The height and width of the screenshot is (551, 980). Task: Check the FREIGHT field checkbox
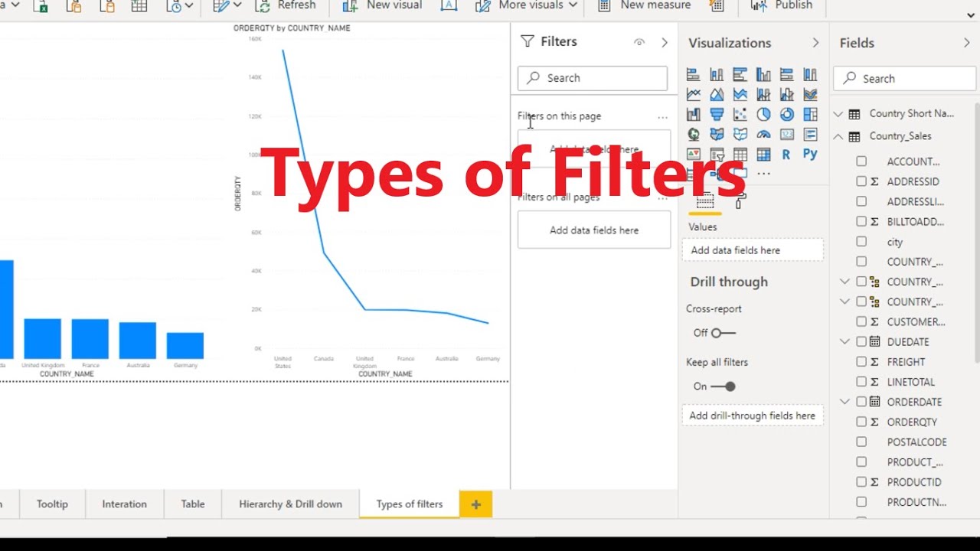[861, 361]
